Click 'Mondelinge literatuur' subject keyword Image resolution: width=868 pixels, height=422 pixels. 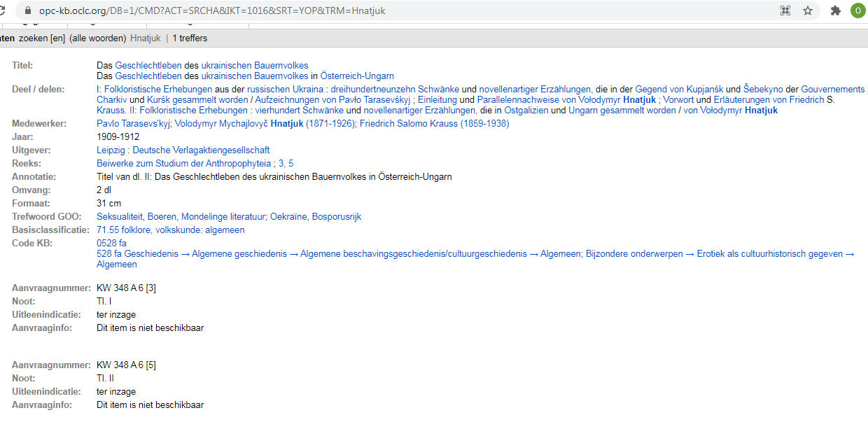pos(223,217)
